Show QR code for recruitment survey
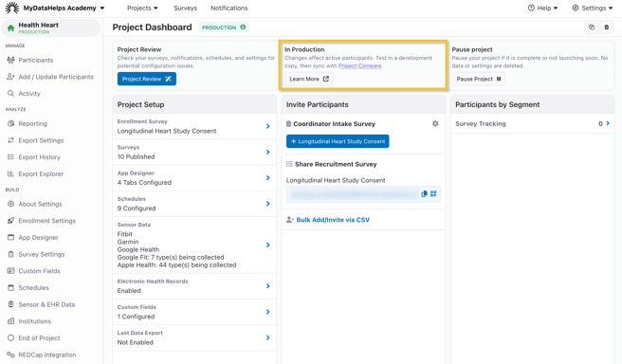The width and height of the screenshot is (622, 364). pos(433,193)
